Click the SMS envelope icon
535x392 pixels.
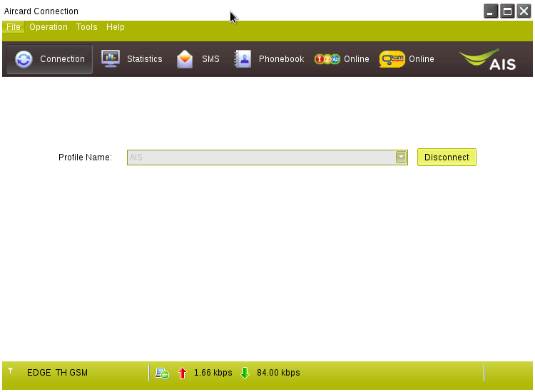(185, 59)
